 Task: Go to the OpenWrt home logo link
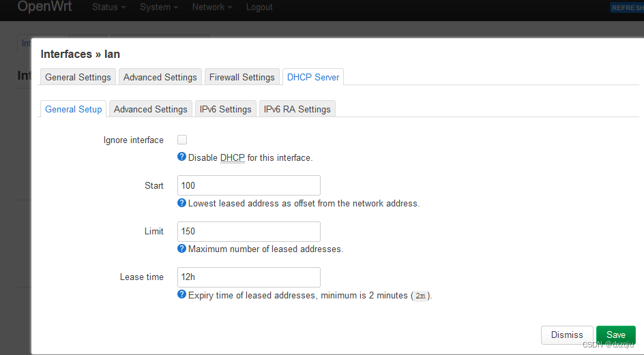[x=44, y=6]
